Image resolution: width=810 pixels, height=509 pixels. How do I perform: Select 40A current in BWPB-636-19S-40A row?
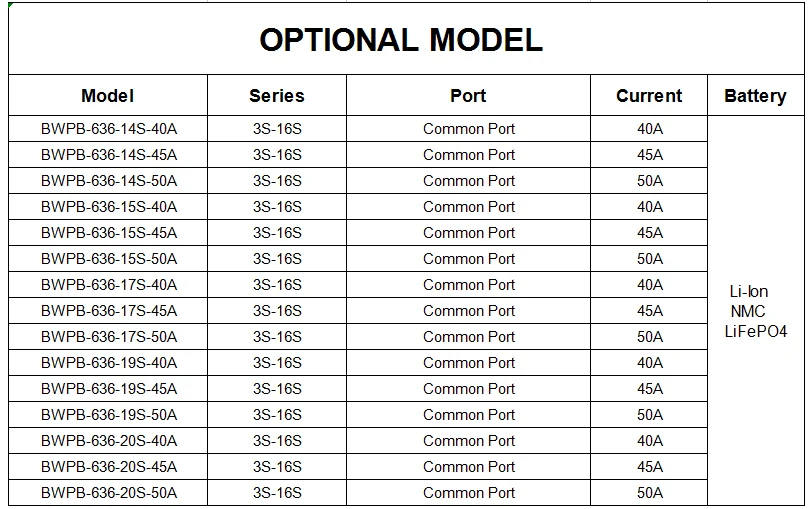tap(650, 363)
